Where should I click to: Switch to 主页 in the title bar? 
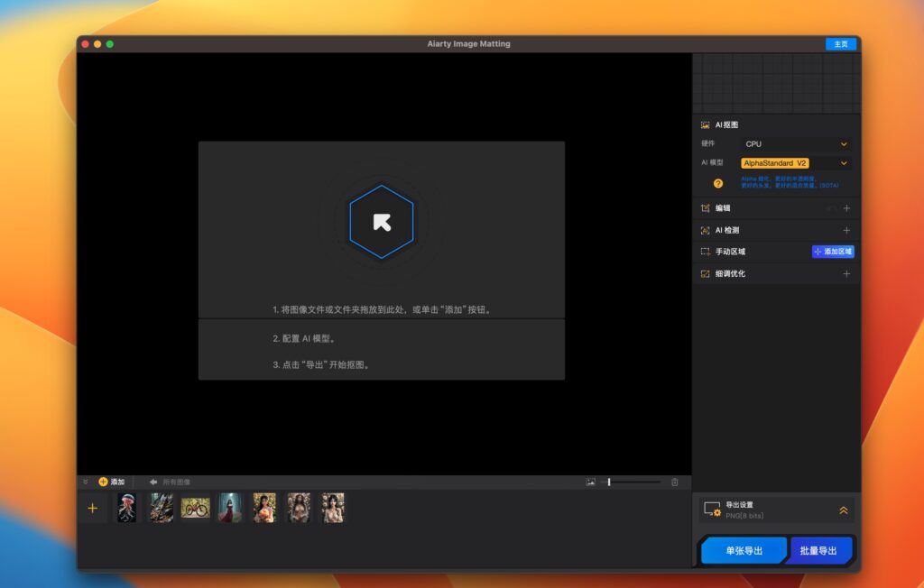(x=839, y=43)
